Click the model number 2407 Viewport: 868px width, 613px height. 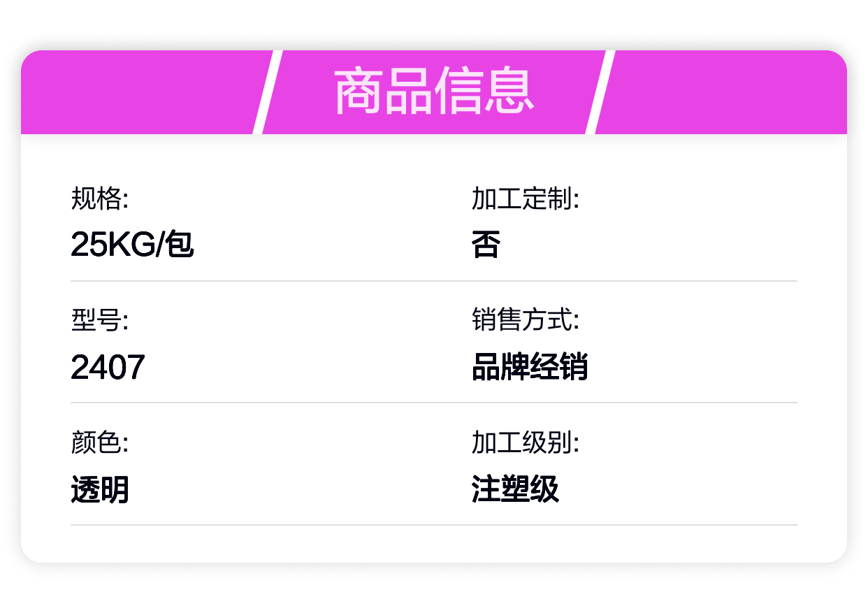(x=108, y=367)
